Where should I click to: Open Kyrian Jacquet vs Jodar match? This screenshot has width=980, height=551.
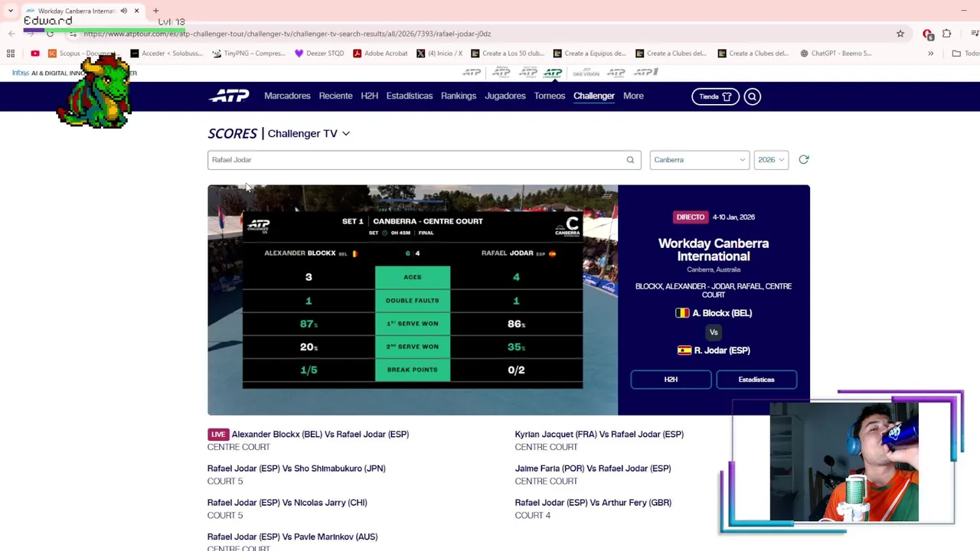[599, 434]
